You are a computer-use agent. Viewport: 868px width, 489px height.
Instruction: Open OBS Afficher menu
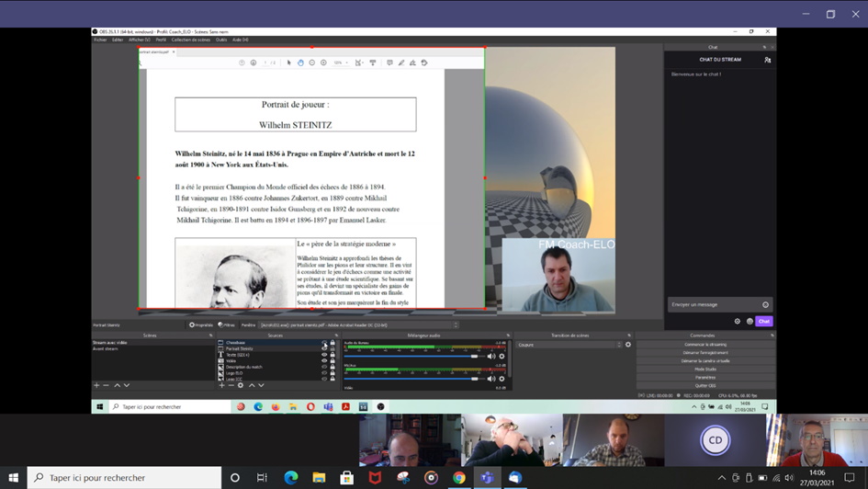click(x=140, y=40)
